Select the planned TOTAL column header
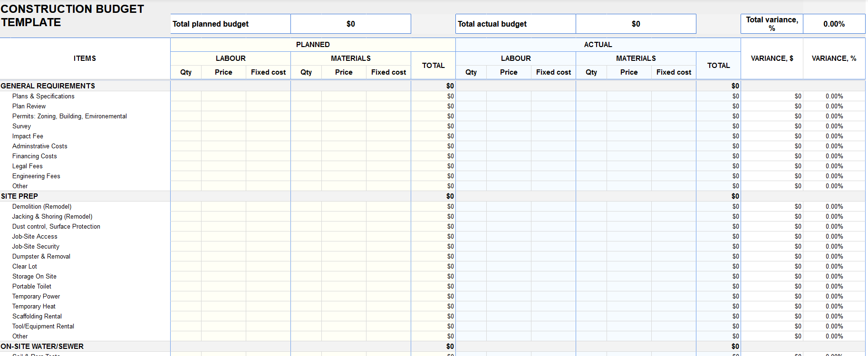This screenshot has height=356, width=868. click(x=433, y=66)
